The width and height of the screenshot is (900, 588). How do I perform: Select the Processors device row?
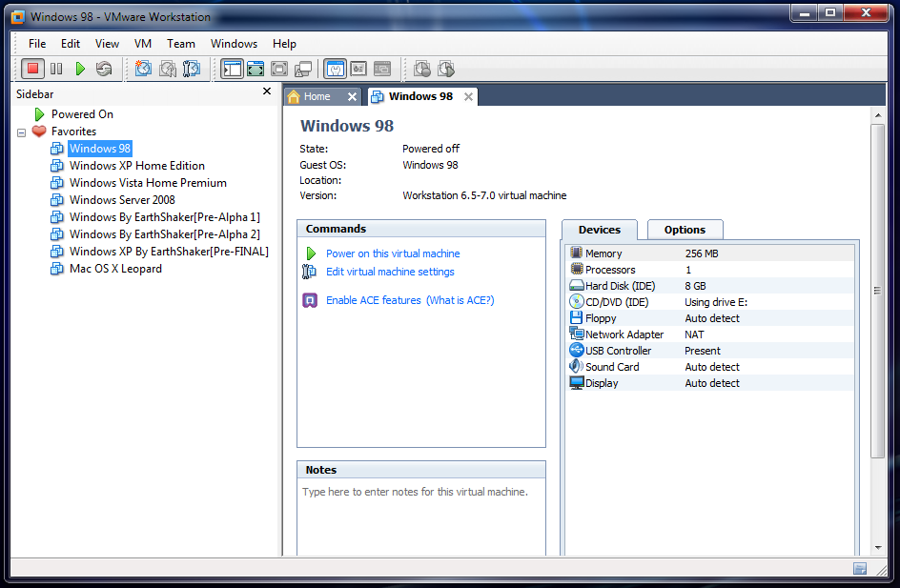pyautogui.click(x=710, y=270)
